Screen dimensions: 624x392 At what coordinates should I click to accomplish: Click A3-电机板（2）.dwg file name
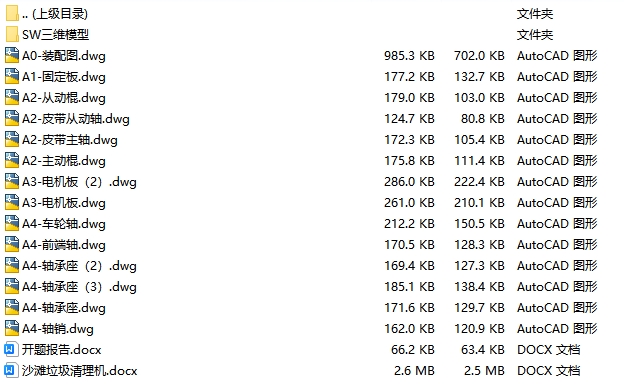coord(79,182)
